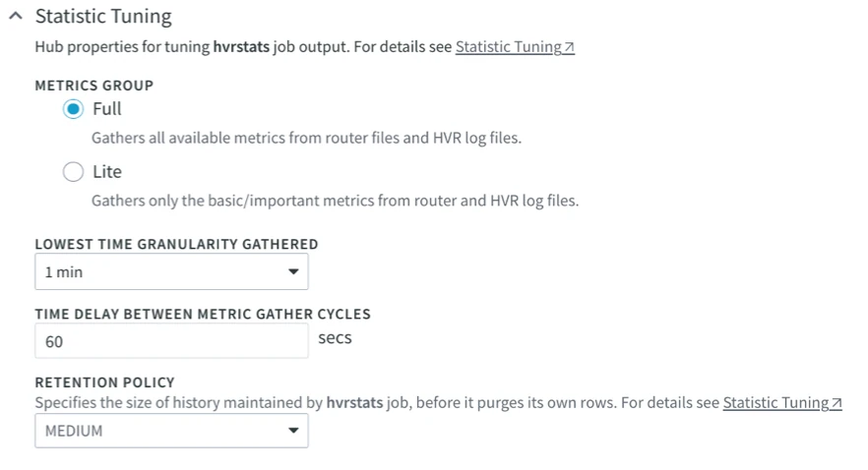Open the Lowest Time Granularity dropdown showing 1 min

(x=171, y=272)
